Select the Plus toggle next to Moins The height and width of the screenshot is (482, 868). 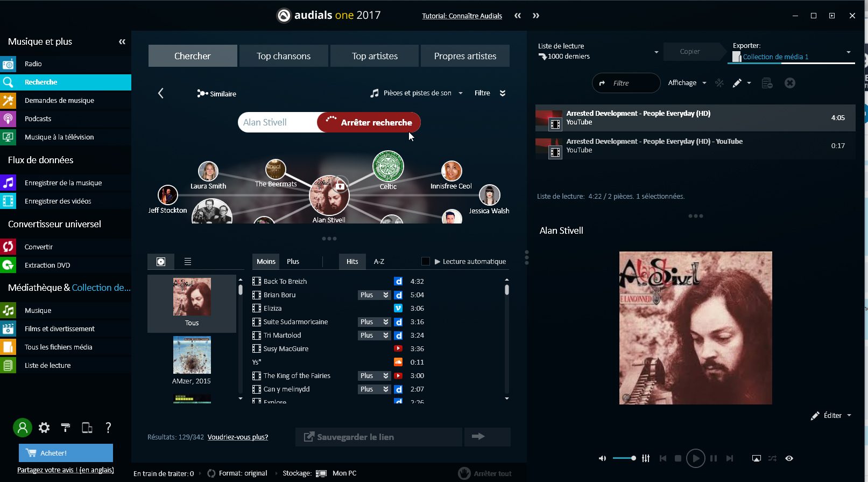click(x=293, y=261)
